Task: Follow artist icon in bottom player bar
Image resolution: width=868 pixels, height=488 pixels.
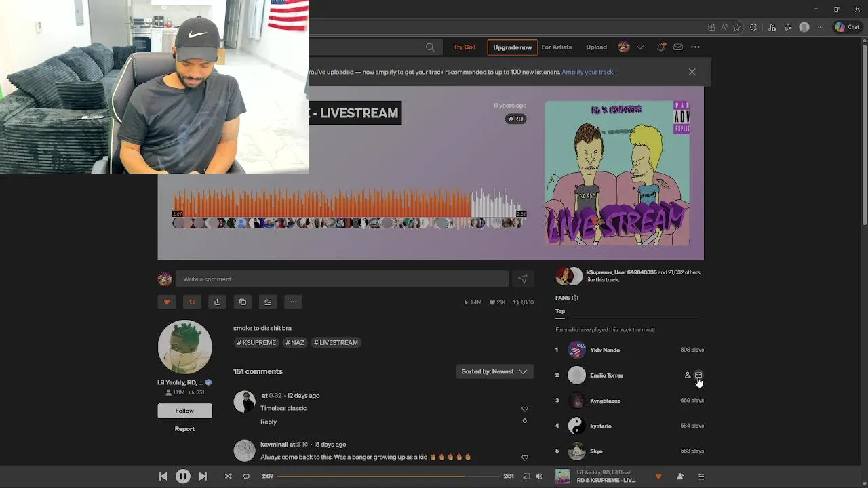Action: click(x=680, y=476)
